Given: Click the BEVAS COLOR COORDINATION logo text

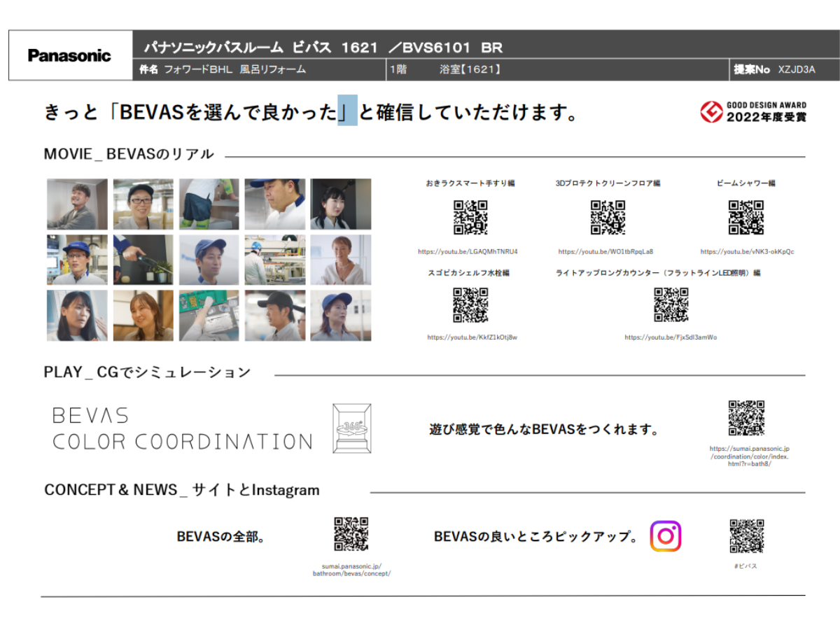Looking at the screenshot, I should click(182, 428).
